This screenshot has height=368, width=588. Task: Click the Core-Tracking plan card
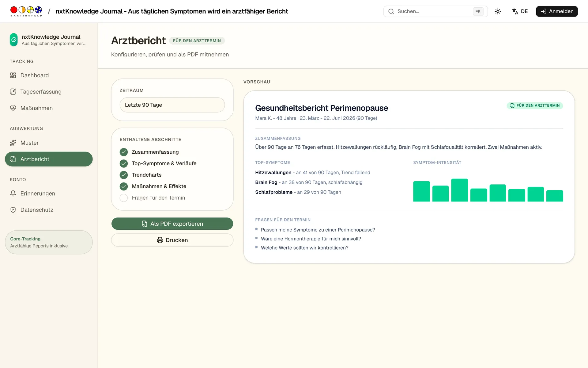49,242
